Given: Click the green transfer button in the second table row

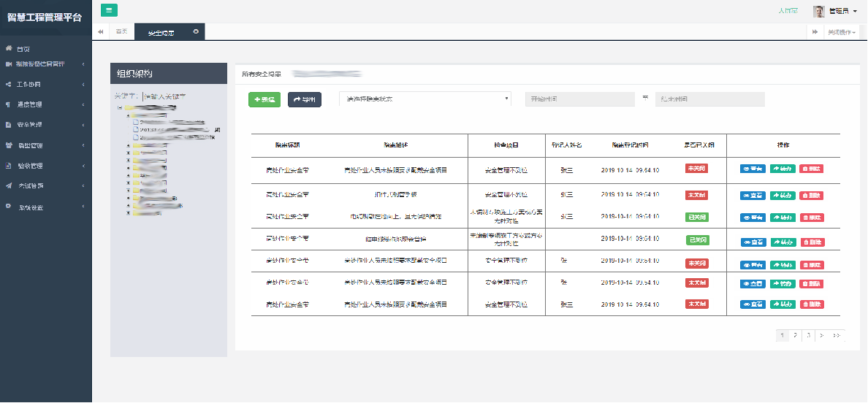Looking at the screenshot, I should (782, 196).
